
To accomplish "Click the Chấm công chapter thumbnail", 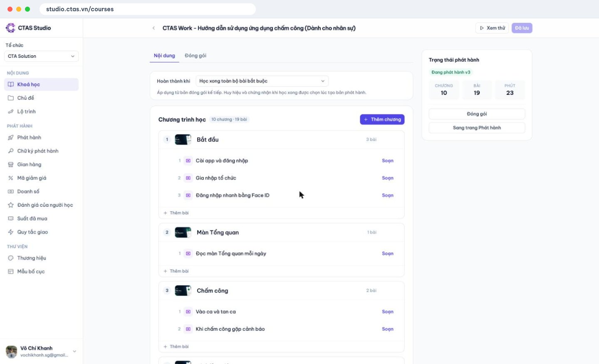I will (x=183, y=291).
